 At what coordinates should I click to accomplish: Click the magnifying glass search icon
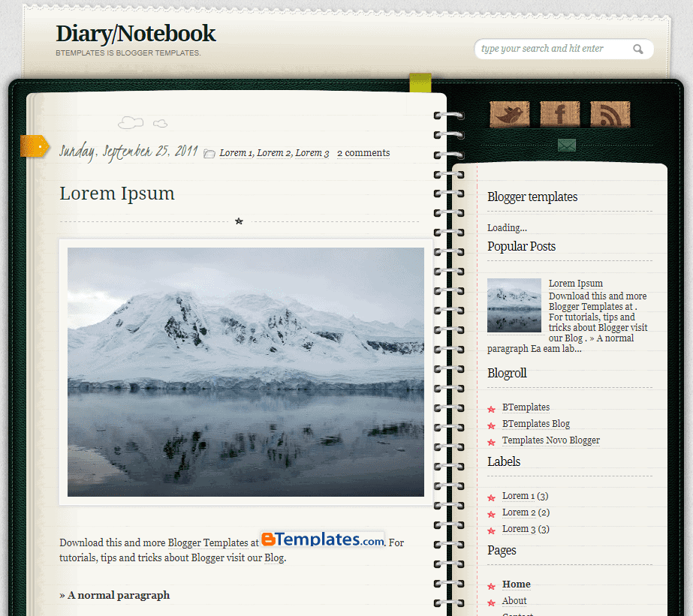pos(637,49)
